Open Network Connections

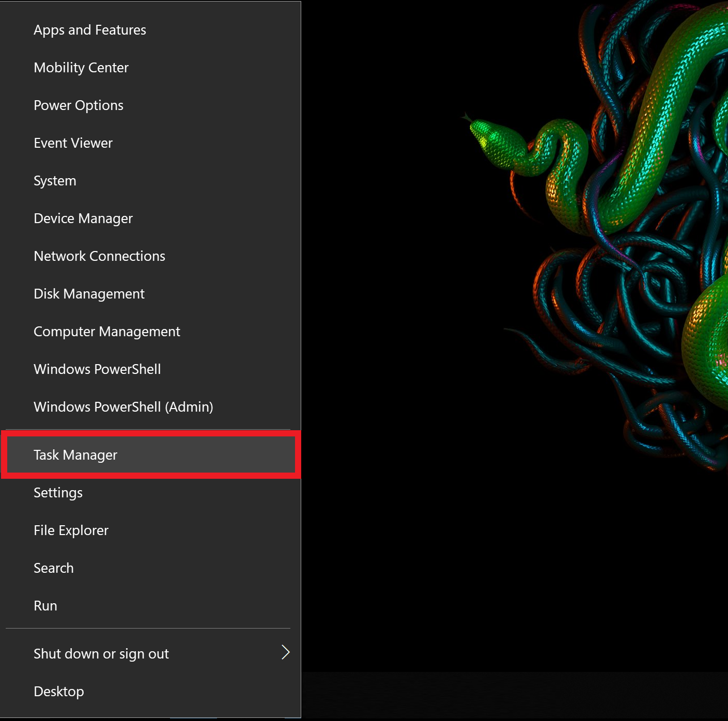pyautogui.click(x=99, y=256)
